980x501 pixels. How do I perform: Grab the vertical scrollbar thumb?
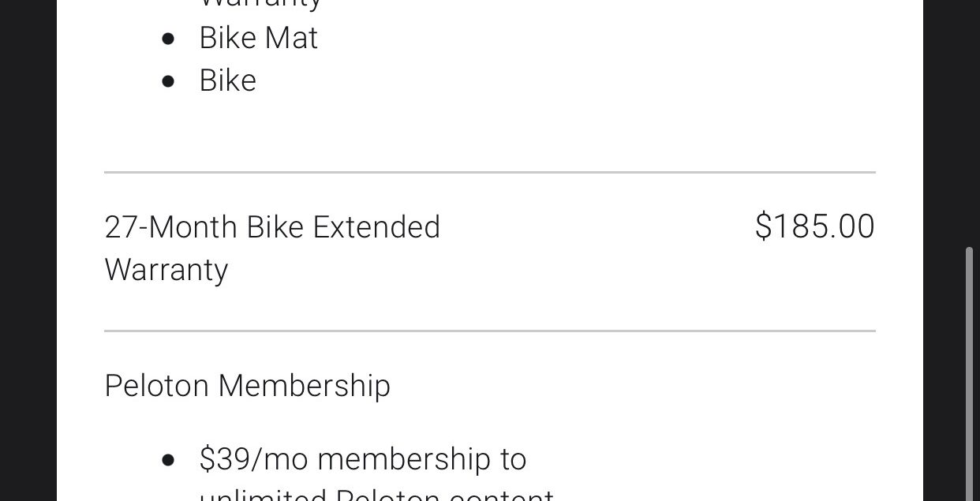click(x=969, y=374)
